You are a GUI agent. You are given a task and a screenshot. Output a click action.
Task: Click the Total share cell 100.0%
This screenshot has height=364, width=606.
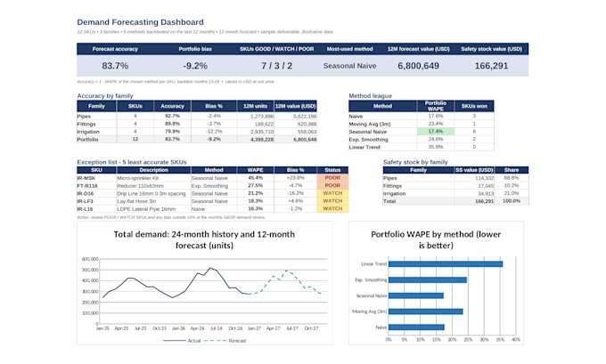tap(512, 201)
